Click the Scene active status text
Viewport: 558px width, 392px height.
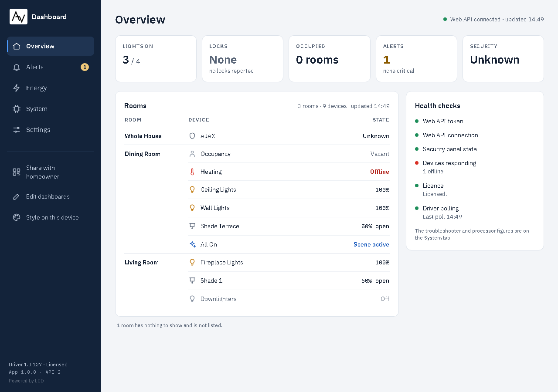(371, 244)
